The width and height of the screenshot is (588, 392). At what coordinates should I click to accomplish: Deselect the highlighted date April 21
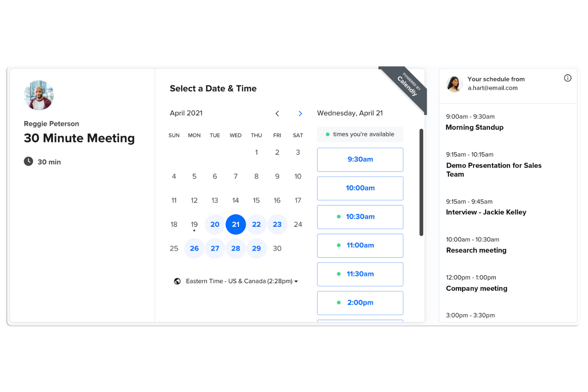(236, 224)
